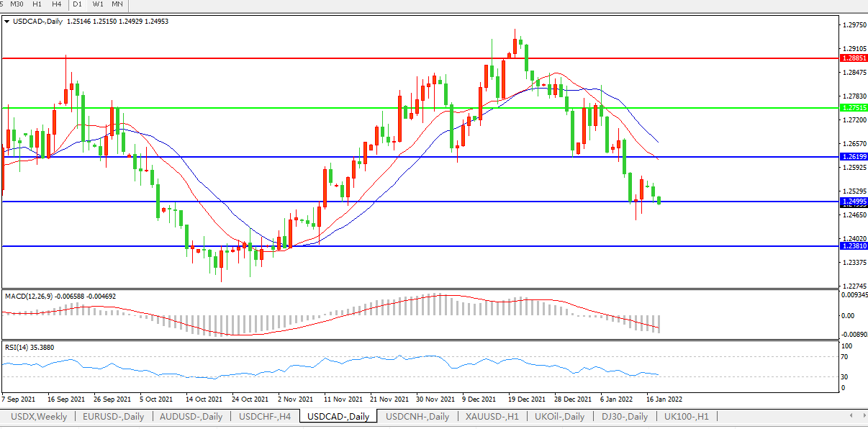Click the red 1.28851 price label
The width and height of the screenshot is (868, 429).
[854, 58]
